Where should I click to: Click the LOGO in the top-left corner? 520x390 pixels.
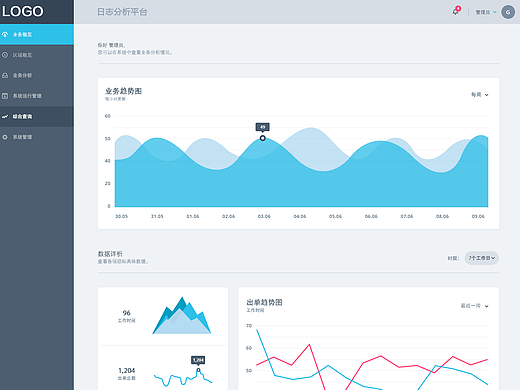[x=23, y=11]
